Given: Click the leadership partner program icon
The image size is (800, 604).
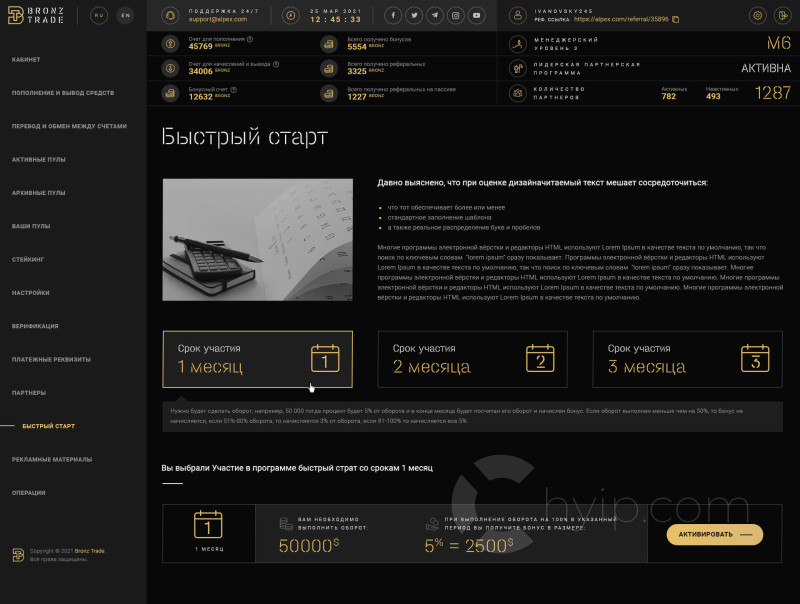Looking at the screenshot, I should point(517,68).
